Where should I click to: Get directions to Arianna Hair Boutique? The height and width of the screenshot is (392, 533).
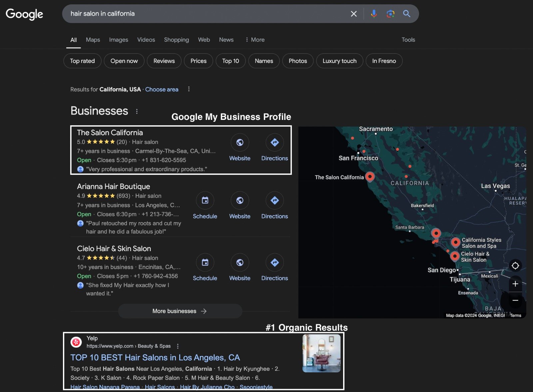(x=274, y=200)
